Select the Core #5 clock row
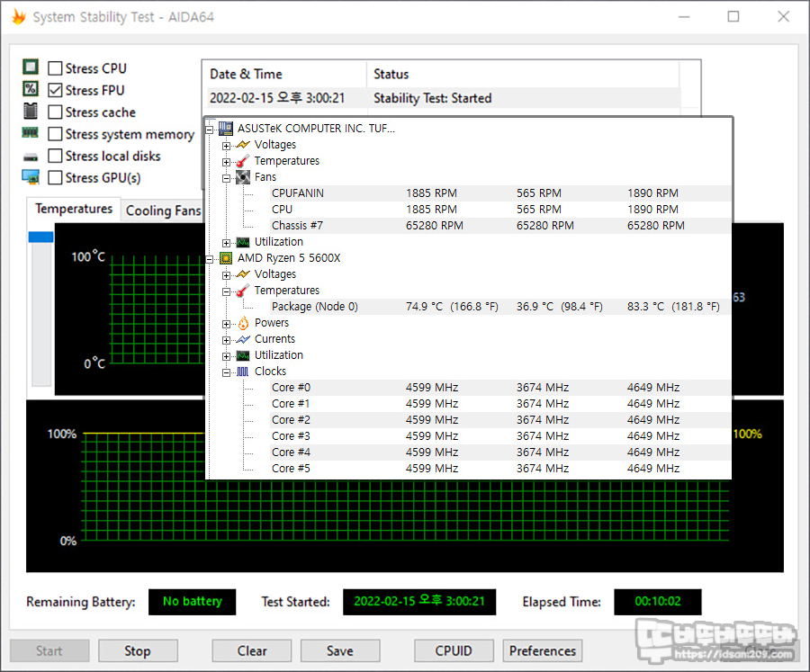Screen dimensions: 810x672 pyautogui.click(x=499, y=469)
